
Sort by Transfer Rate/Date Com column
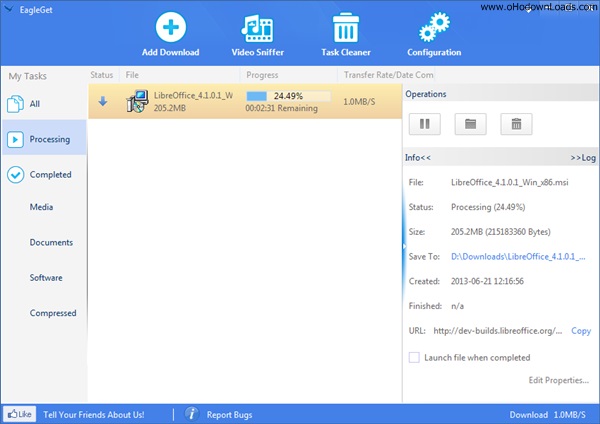pyautogui.click(x=388, y=75)
